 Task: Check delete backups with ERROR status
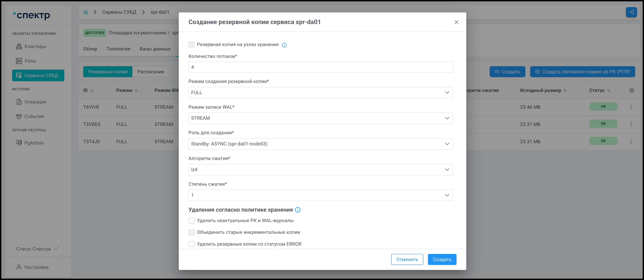[192, 244]
